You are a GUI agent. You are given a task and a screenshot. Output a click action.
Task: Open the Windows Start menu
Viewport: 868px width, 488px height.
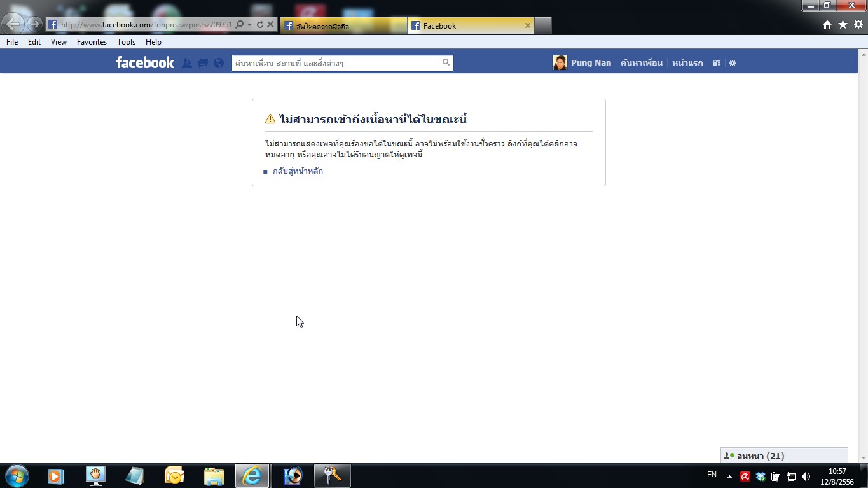pyautogui.click(x=17, y=476)
